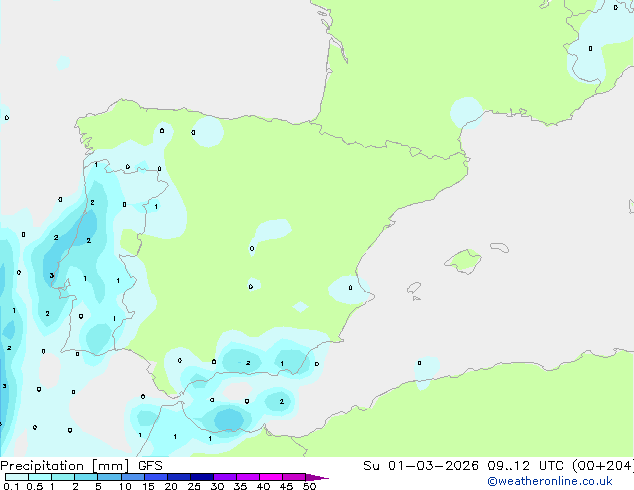The height and width of the screenshot is (490, 634).
Task: Click the "15" legend scale label
Action: point(148,486)
